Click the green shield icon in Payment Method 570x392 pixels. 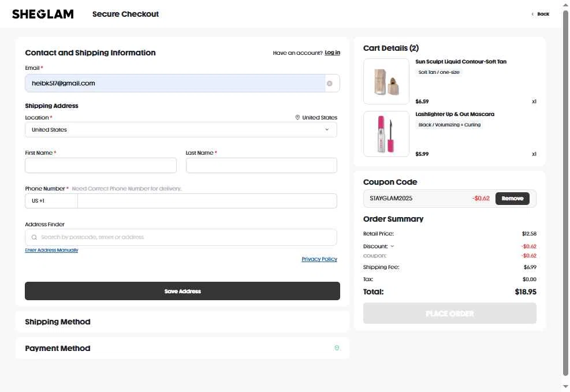337,348
